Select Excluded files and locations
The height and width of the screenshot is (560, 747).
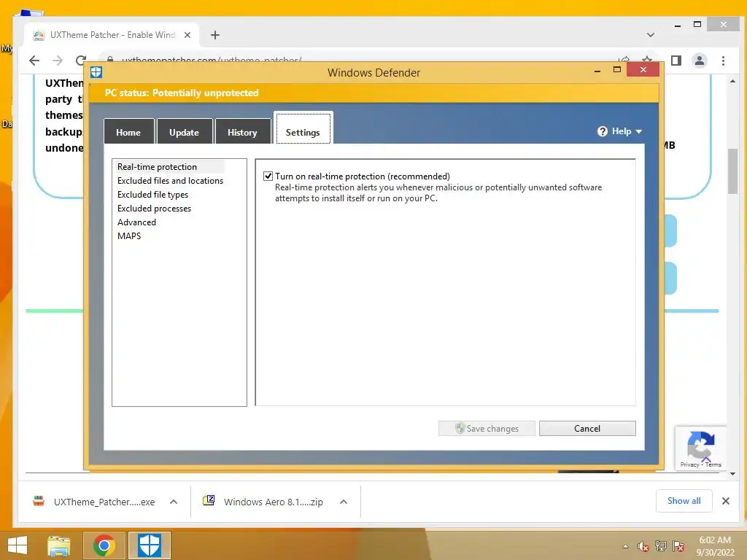[170, 181]
